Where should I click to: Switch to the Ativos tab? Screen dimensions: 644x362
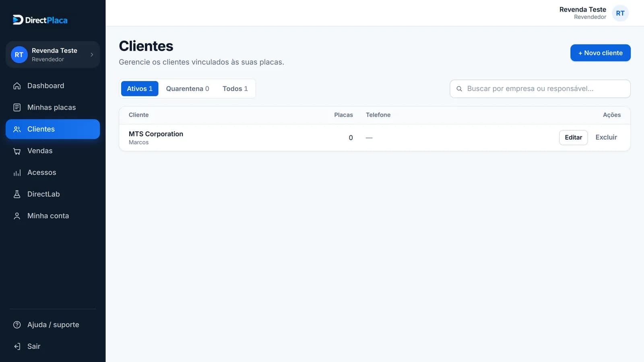pos(140,89)
